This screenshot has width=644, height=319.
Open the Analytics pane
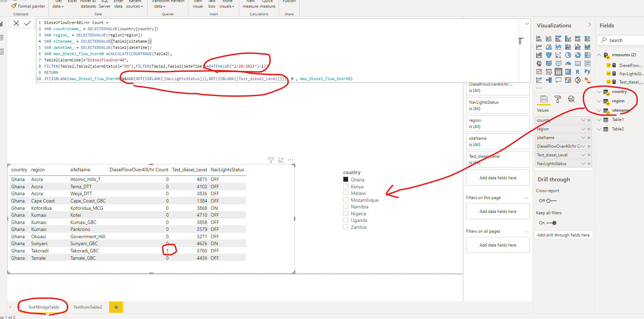pos(571,100)
